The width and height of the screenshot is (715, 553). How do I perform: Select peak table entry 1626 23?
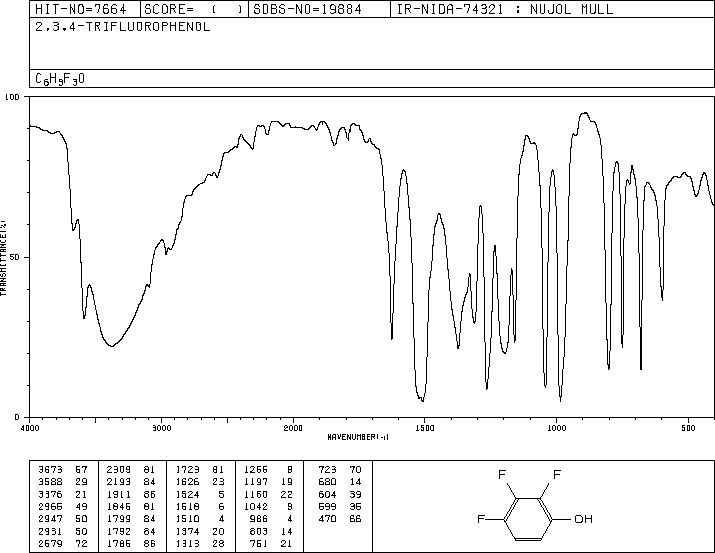[x=200, y=482]
